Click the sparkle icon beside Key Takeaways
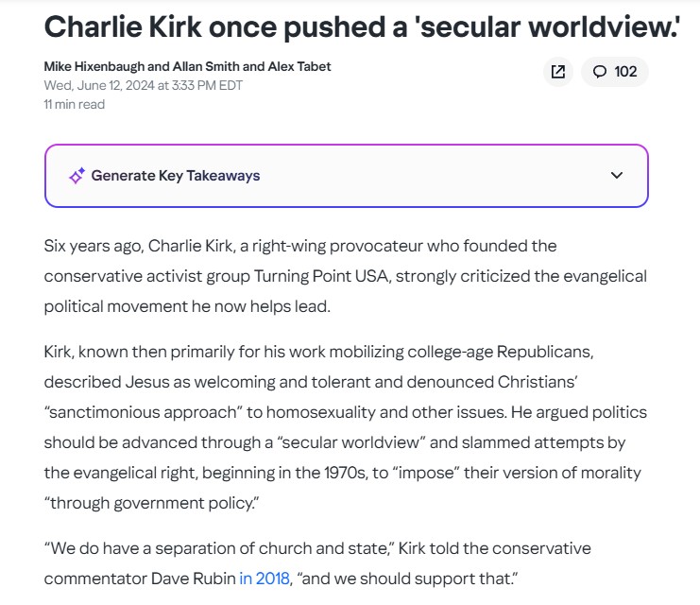This screenshot has width=700, height=605. 77,176
